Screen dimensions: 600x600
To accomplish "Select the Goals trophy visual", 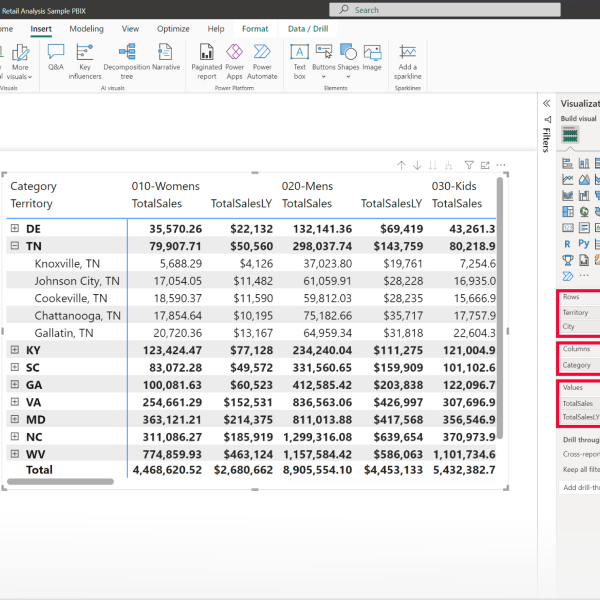I will (x=567, y=260).
